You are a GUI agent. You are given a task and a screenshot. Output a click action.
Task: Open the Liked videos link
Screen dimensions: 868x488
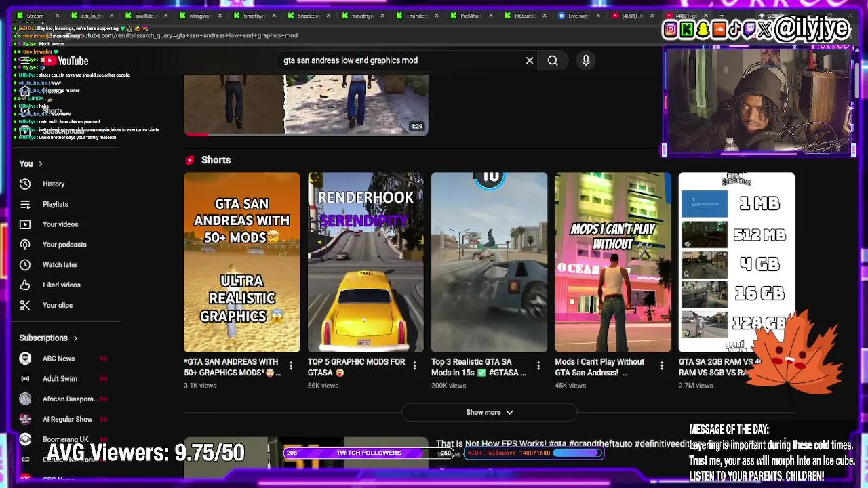61,285
